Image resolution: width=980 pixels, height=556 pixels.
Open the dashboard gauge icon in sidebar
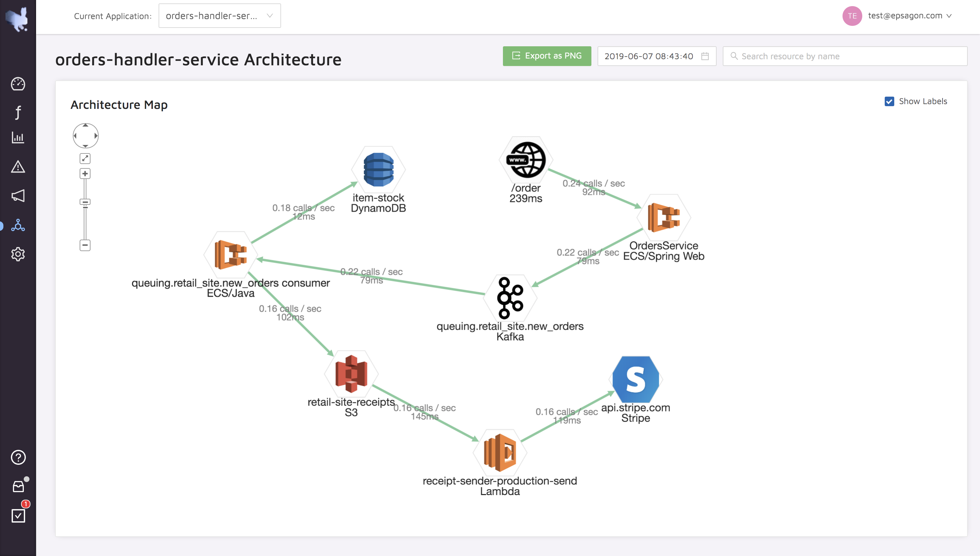tap(18, 84)
